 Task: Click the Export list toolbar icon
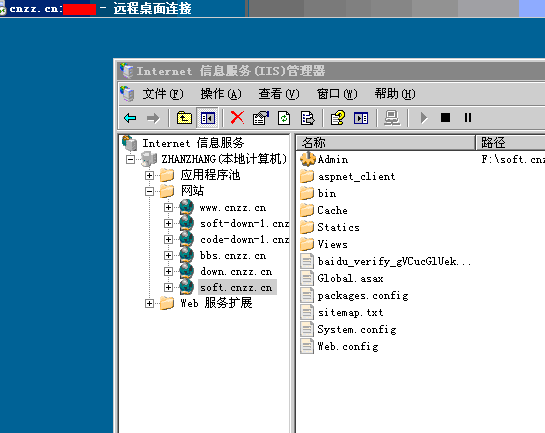[307, 118]
